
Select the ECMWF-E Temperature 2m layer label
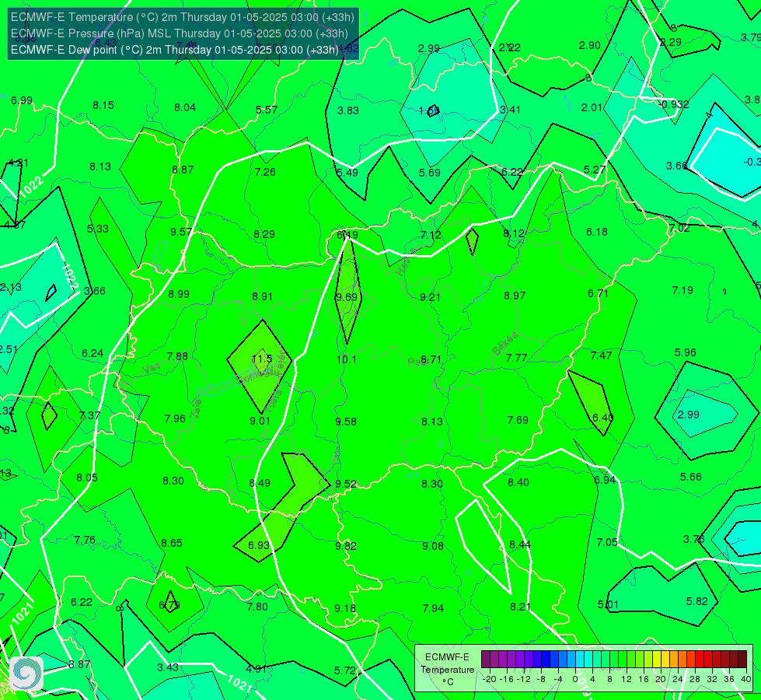(183, 17)
